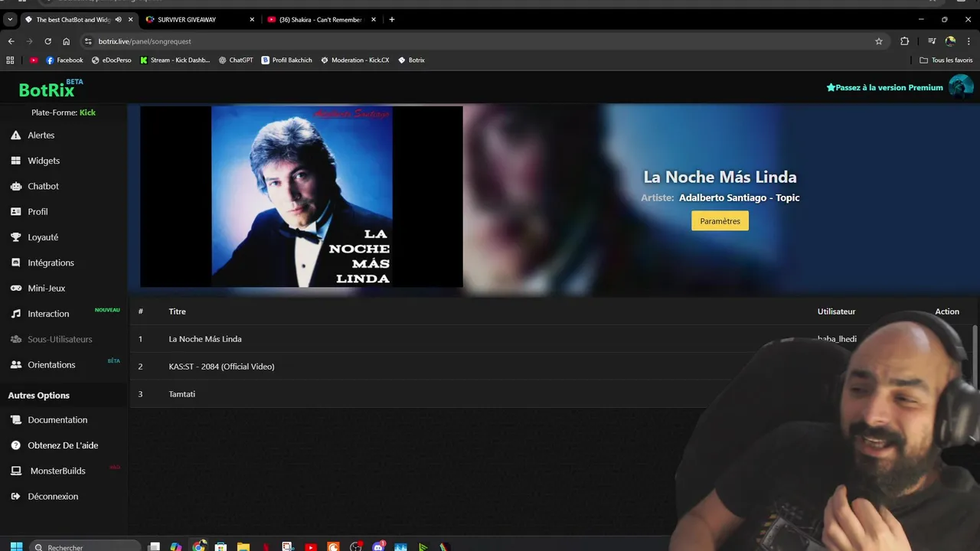Click the Titre column header
The height and width of the screenshot is (551, 980).
177,311
